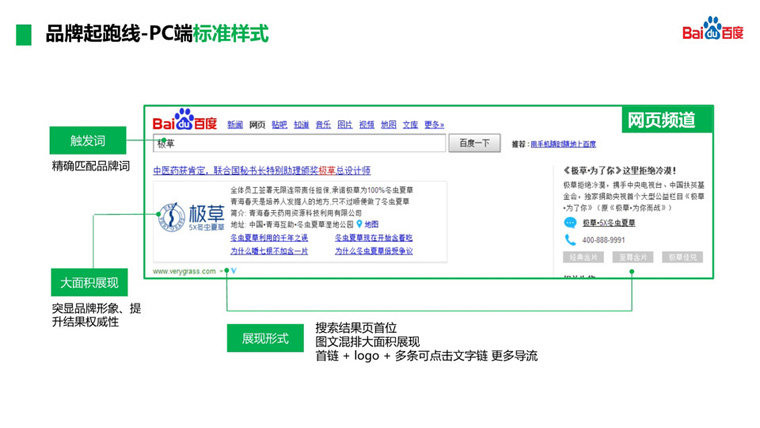Click the Baidu logo beside the search tabs
The height and width of the screenshot is (428, 760).
coord(185,119)
